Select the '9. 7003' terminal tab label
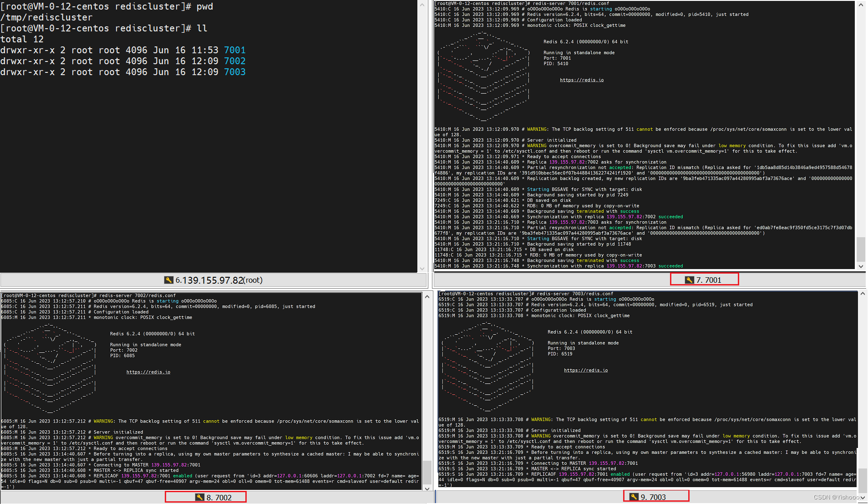 (x=653, y=497)
